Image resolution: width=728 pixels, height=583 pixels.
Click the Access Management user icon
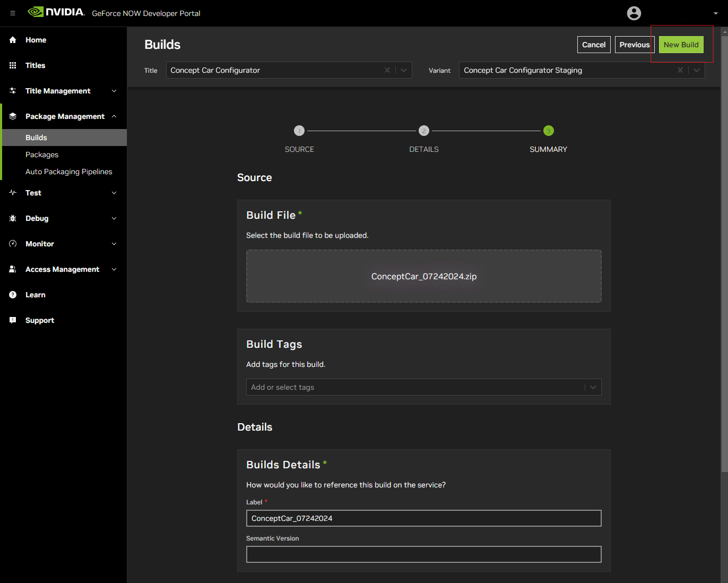click(13, 269)
